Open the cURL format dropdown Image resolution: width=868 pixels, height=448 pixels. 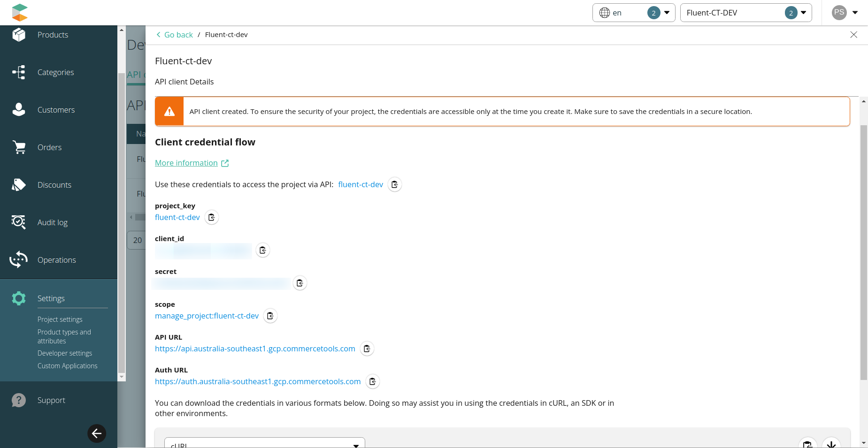point(264,443)
